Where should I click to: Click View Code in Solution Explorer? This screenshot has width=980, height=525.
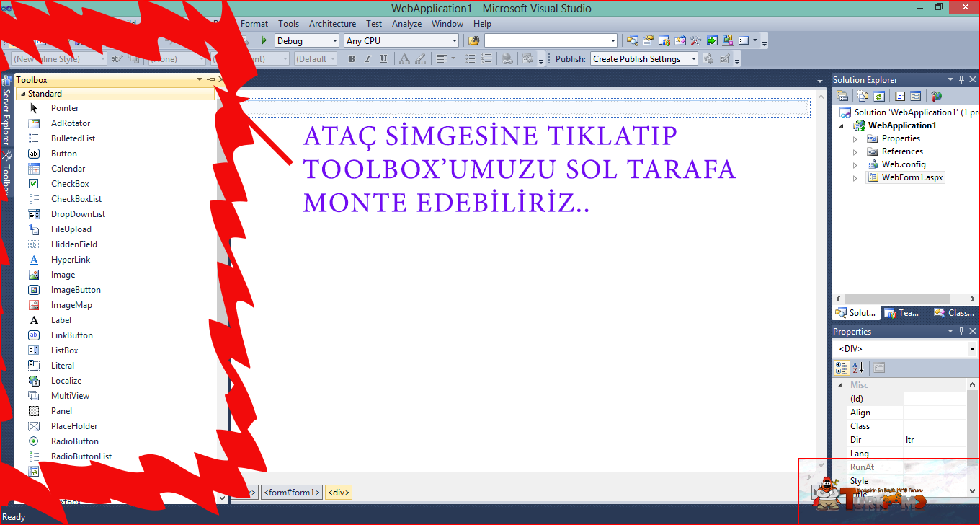[x=899, y=96]
